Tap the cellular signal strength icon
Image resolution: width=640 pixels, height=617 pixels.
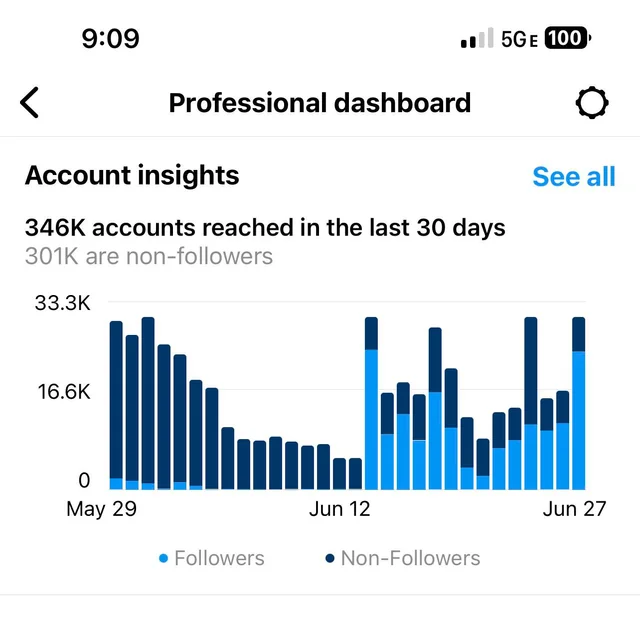point(477,40)
